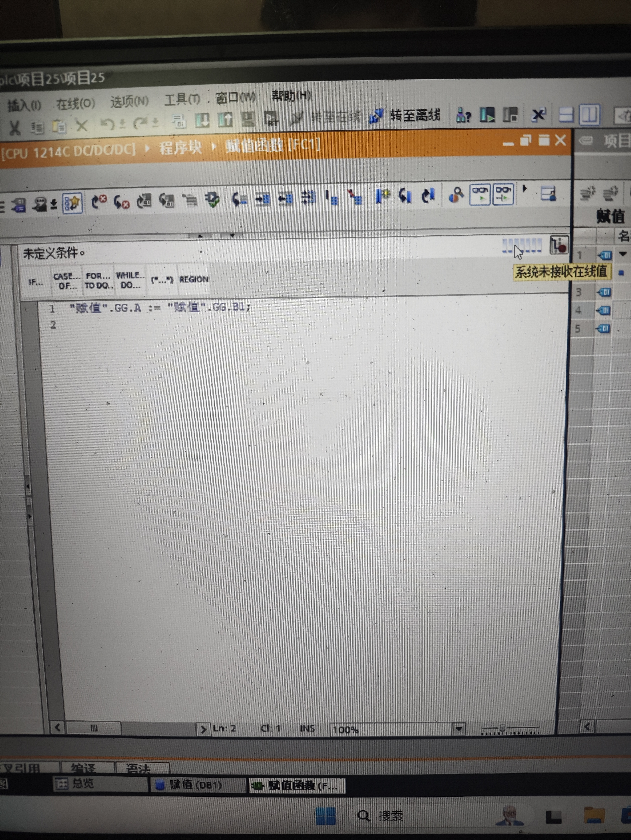Screen dimensions: 631x840
Task: Click the monitoring on/off glasses icon
Action: [480, 195]
